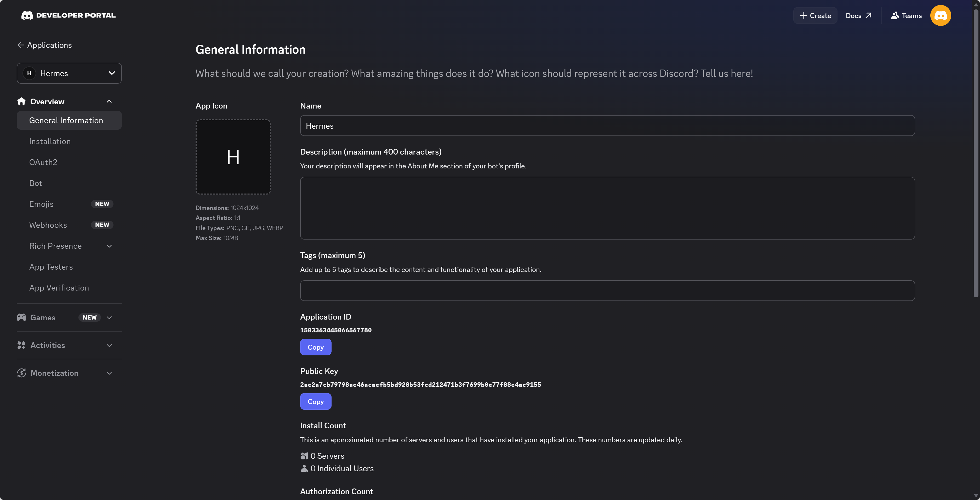980x500 pixels.
Task: Click the Install Count heading
Action: click(x=323, y=425)
